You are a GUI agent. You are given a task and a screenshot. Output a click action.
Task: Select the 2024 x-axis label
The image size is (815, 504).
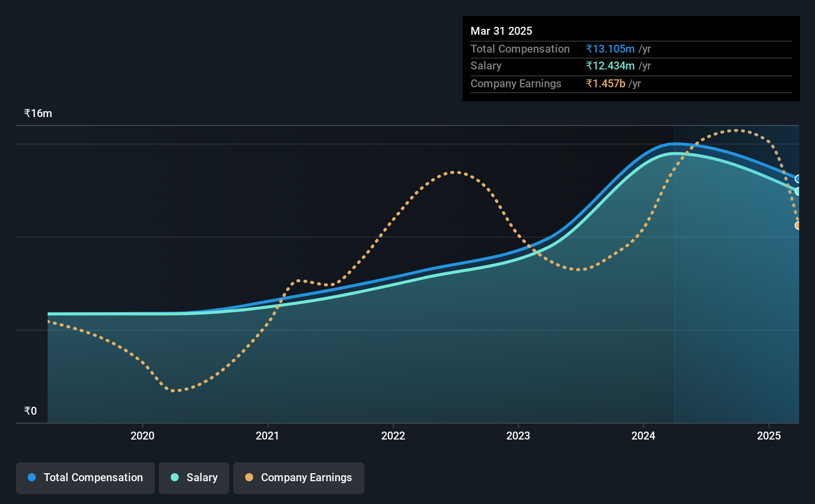(643, 436)
